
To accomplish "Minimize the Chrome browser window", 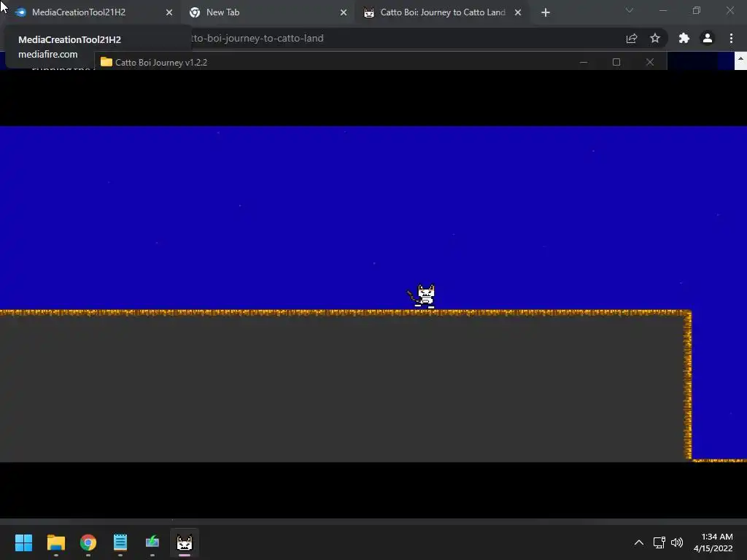I will pyautogui.click(x=662, y=10).
